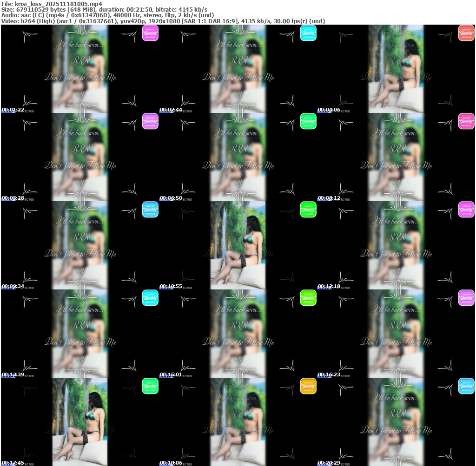Screen dimensions: 476x466
Task: Open the thumbnail frame stamped 00:06:50
Action: click(238, 157)
